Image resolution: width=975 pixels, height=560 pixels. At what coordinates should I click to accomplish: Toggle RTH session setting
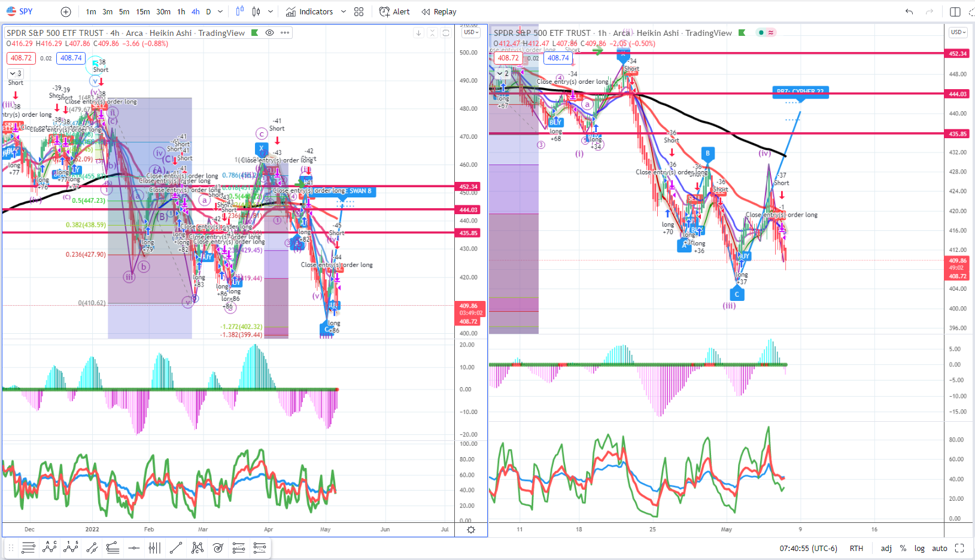[856, 548]
